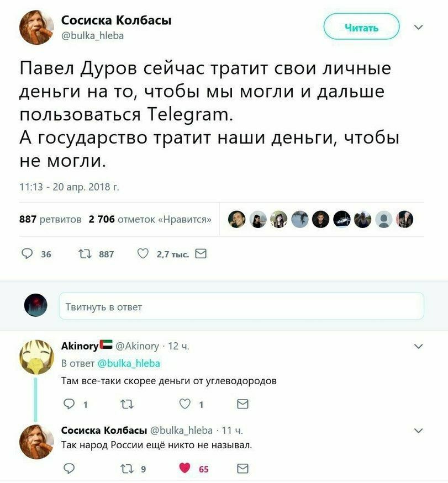Screen dimensions: 448x483
Task: Retweet Akinory's reply
Action: click(127, 404)
